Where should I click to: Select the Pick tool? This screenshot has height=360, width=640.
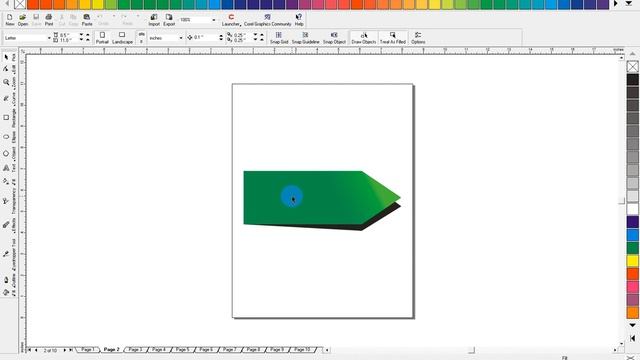tap(6, 57)
